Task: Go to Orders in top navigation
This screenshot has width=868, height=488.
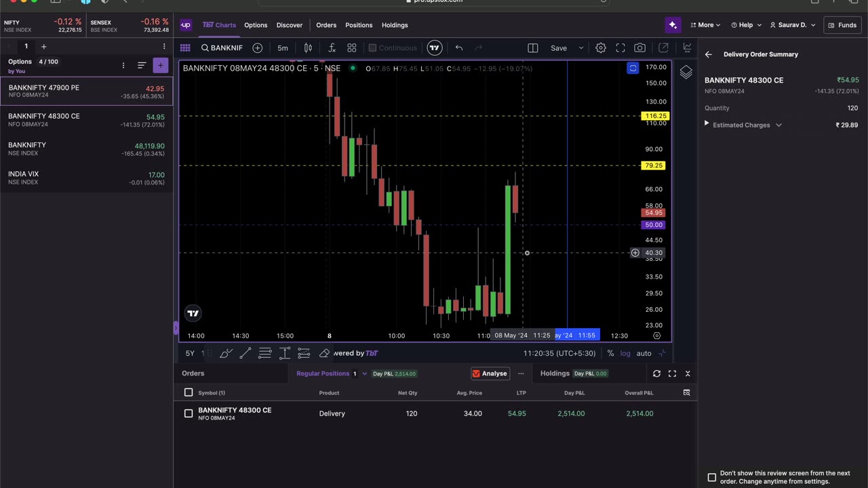Action: pyautogui.click(x=326, y=25)
